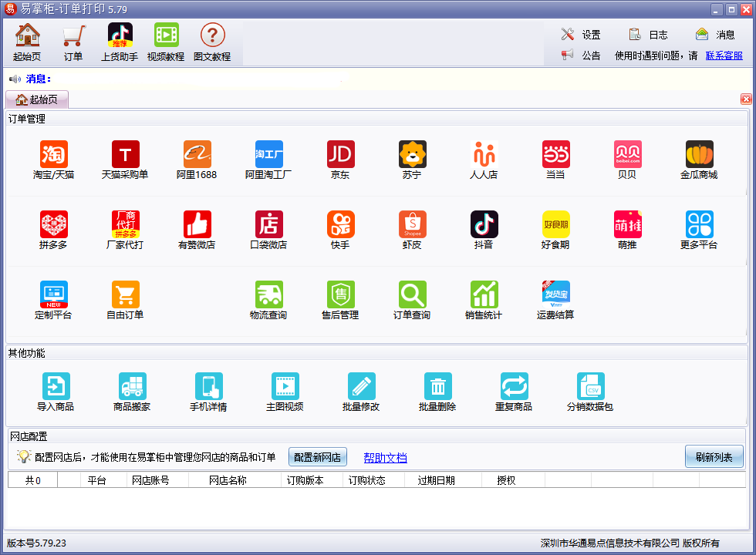View the 日志 log
This screenshot has width=756, height=555.
(x=649, y=34)
